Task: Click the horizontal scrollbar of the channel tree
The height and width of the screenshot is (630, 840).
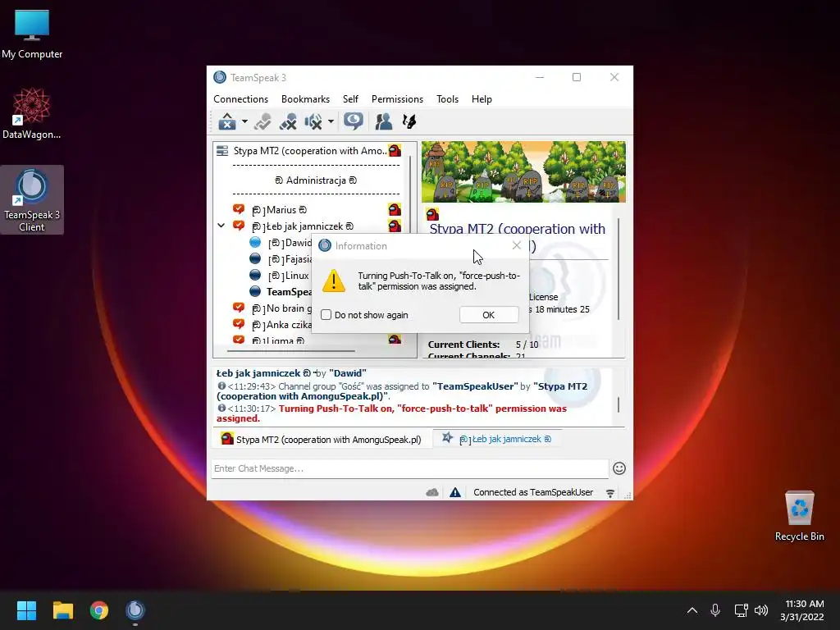Action: pyautogui.click(x=291, y=351)
